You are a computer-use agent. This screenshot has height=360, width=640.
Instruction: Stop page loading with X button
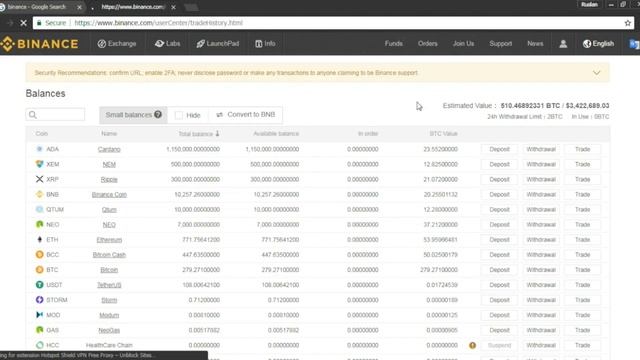(x=23, y=23)
